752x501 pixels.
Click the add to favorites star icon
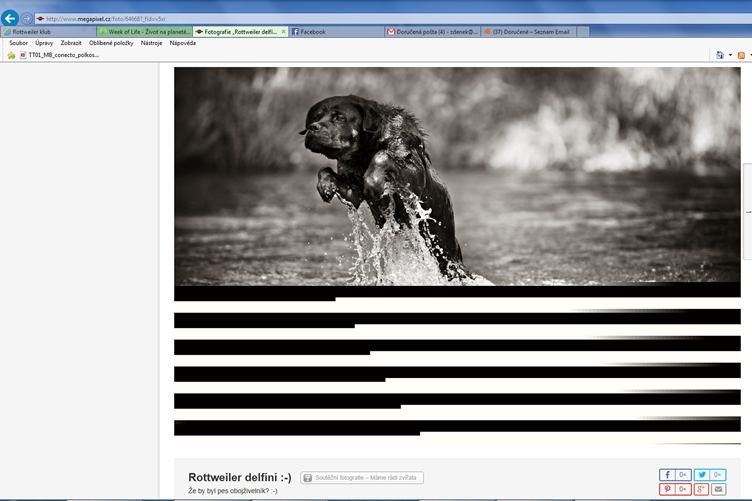11,56
